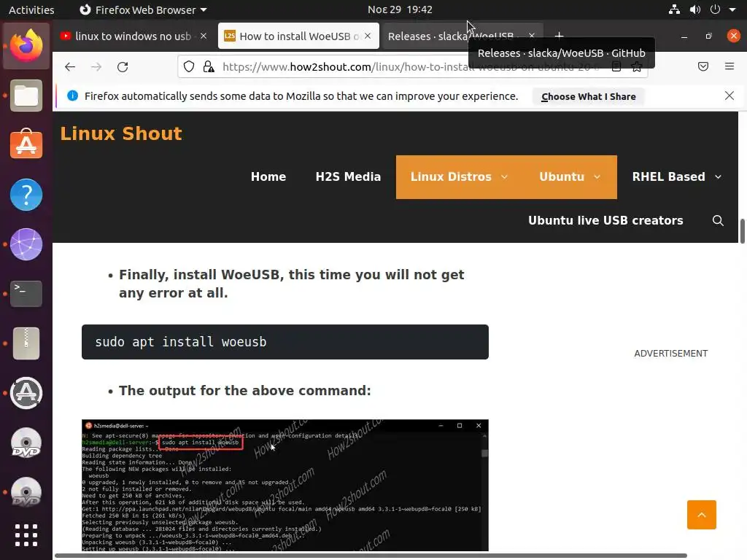
Task: Open the volume tray icon
Action: (695, 9)
